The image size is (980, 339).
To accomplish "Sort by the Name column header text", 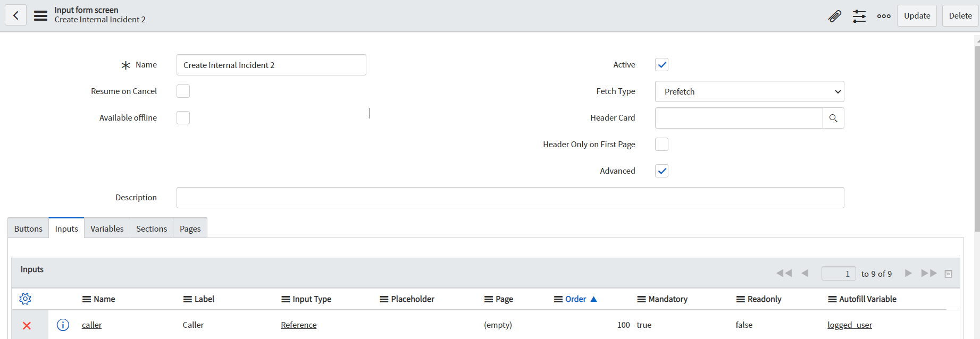I will pos(104,299).
